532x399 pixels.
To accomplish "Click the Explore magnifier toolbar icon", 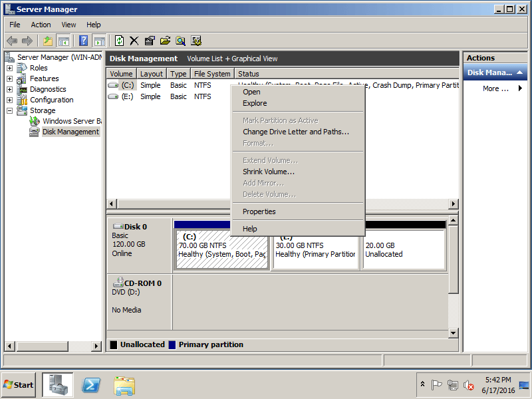I will (x=180, y=41).
